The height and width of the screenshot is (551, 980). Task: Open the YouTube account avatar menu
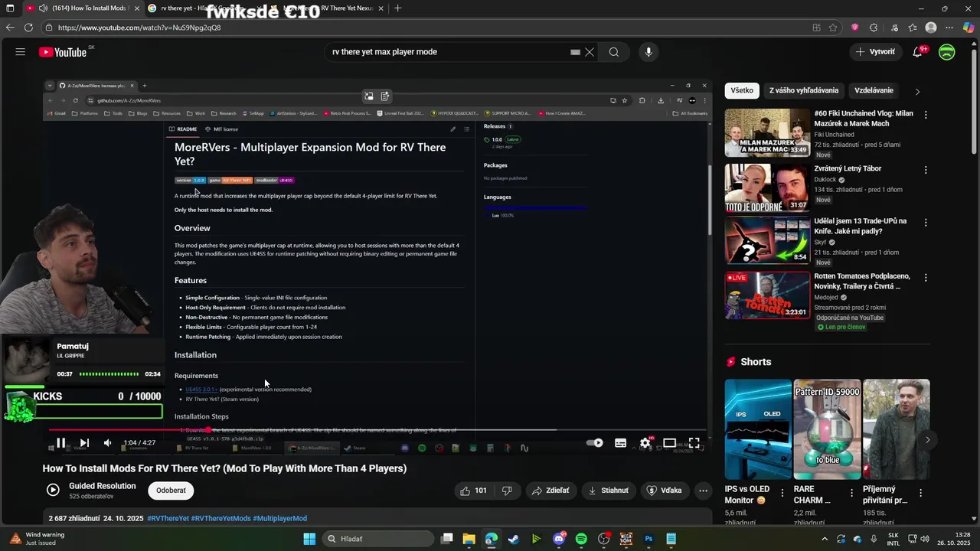pos(947,52)
